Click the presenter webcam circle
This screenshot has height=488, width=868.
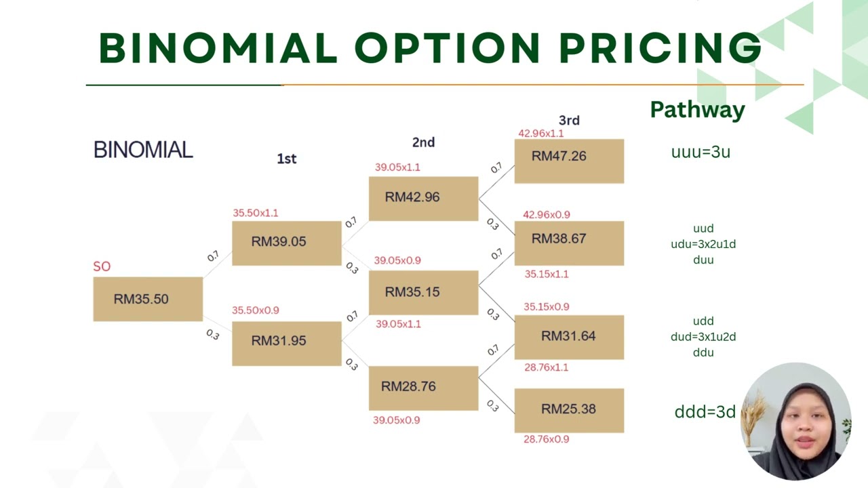point(796,421)
